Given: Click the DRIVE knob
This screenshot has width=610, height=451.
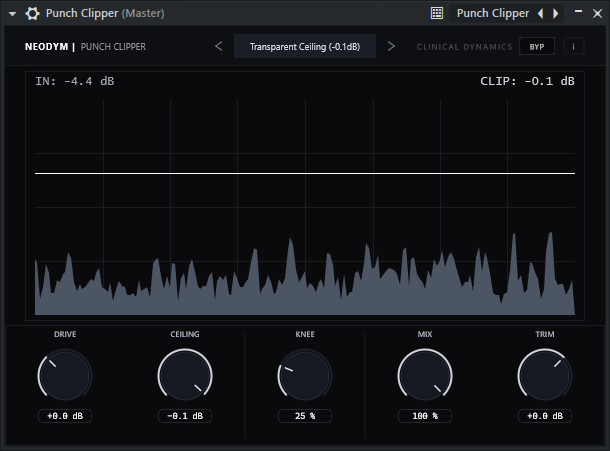Looking at the screenshot, I should pyautogui.click(x=65, y=376).
